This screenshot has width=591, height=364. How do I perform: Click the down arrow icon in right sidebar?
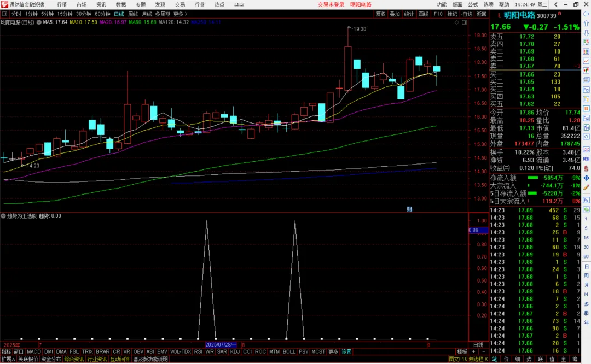[586, 33]
